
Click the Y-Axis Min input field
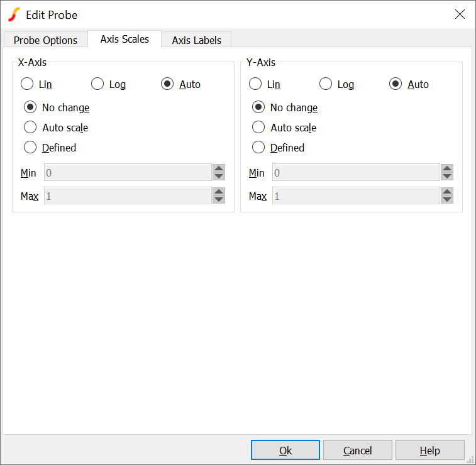[x=355, y=173]
